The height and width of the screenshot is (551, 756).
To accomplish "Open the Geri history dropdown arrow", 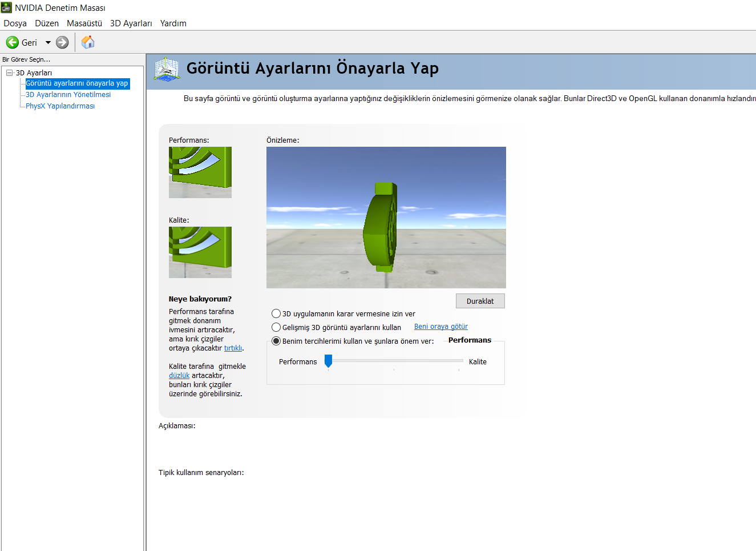I will point(48,42).
